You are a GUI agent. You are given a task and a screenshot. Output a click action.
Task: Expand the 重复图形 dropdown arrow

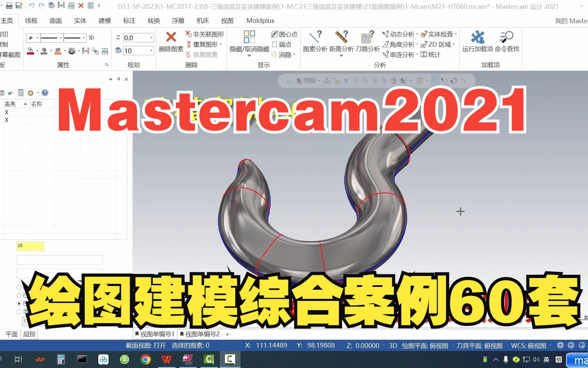coord(220,44)
